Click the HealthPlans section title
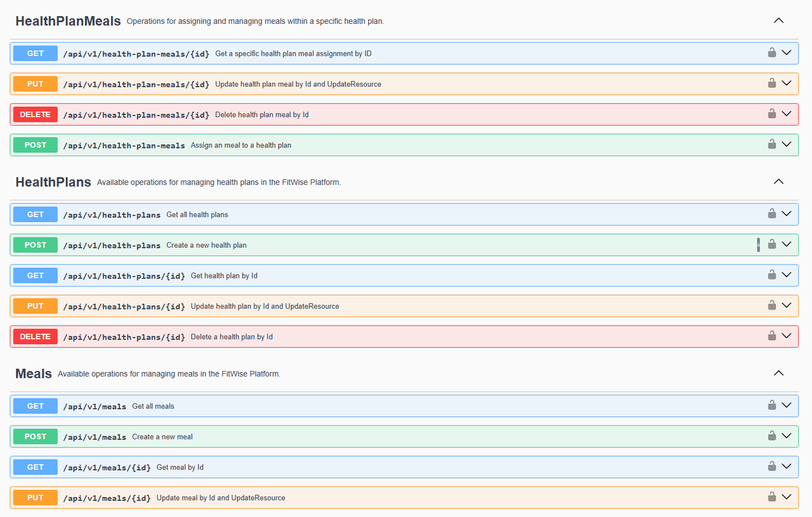Screen dimensions: 812x517 [53, 182]
